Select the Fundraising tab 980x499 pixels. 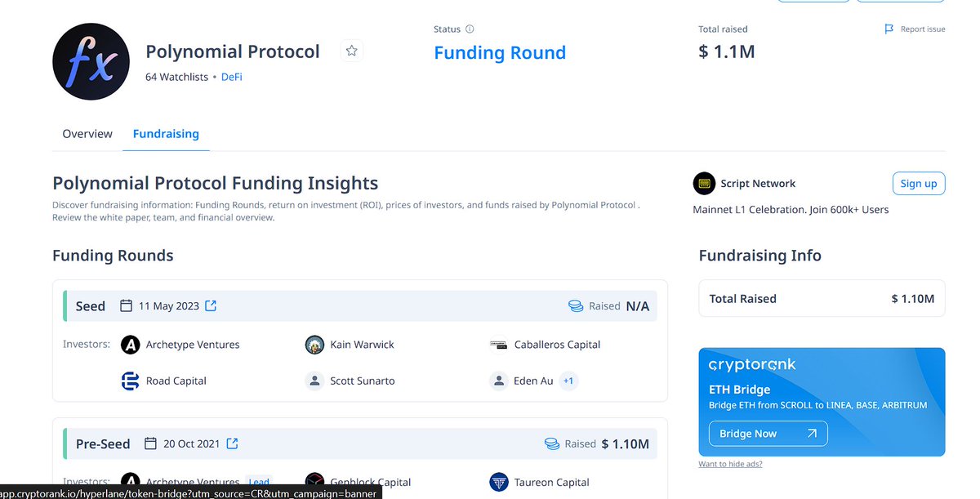tap(166, 133)
